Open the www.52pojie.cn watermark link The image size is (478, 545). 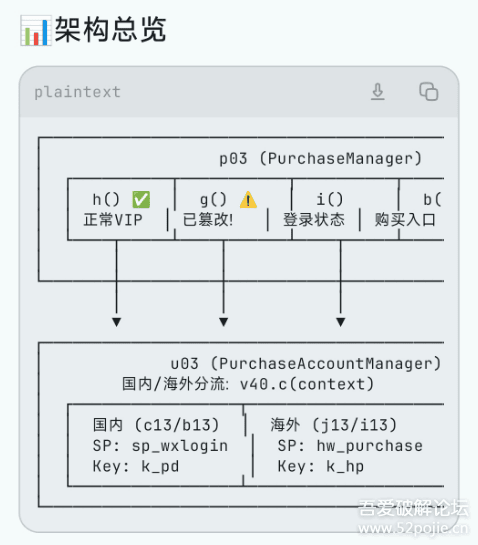coord(413,529)
